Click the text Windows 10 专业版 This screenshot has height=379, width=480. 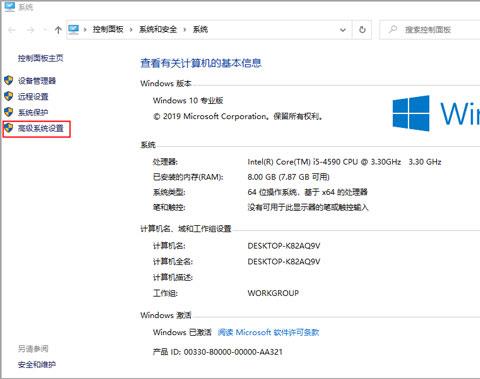(188, 100)
